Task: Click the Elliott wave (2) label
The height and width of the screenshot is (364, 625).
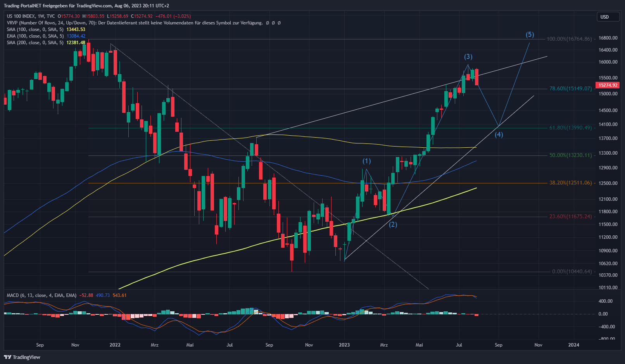Action: pyautogui.click(x=393, y=224)
